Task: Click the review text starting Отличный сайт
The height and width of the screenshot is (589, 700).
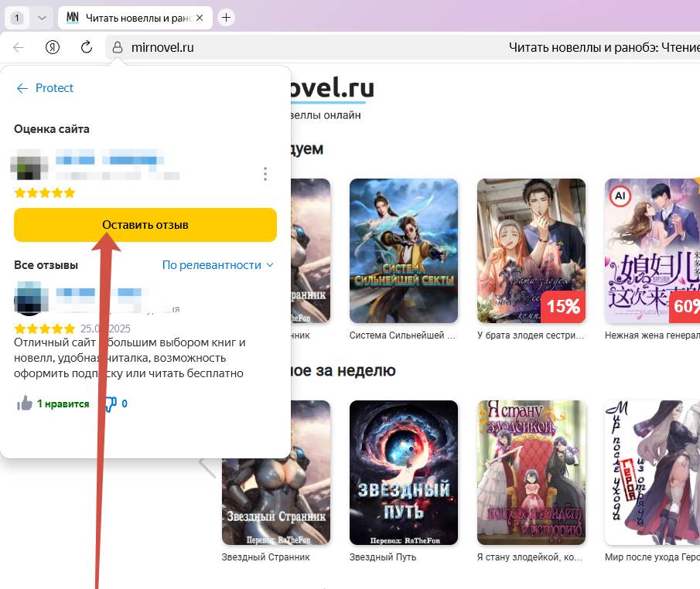Action: tap(129, 358)
